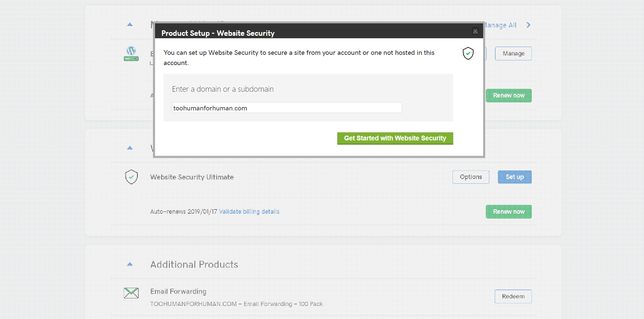Open the Manage All link

pyautogui.click(x=501, y=25)
